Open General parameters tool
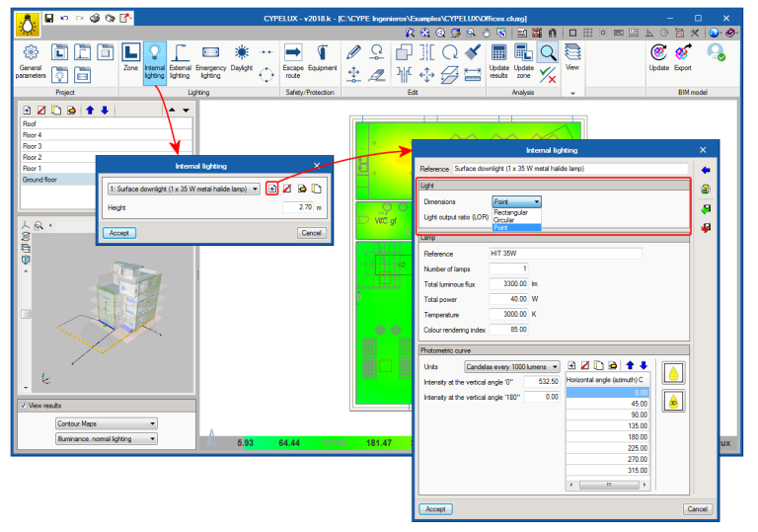Image resolution: width=758 pixels, height=532 pixels. pos(31,59)
